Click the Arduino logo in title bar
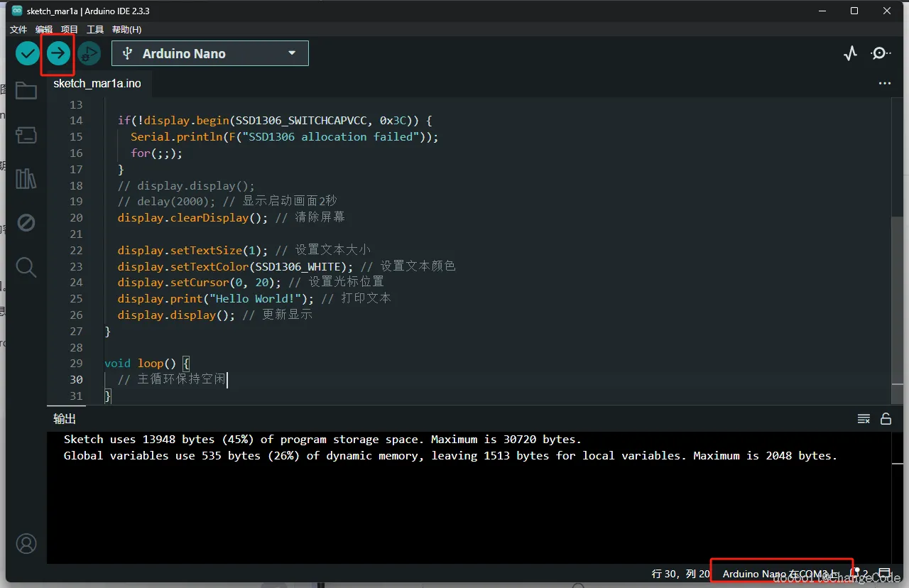 point(17,11)
